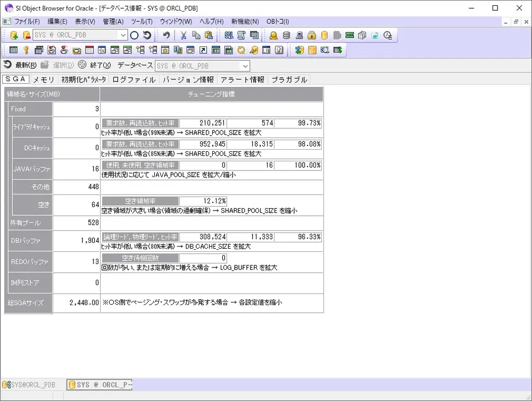This screenshot has height=401, width=532.
Task: Click the green memory chip icon
Action: click(350, 35)
